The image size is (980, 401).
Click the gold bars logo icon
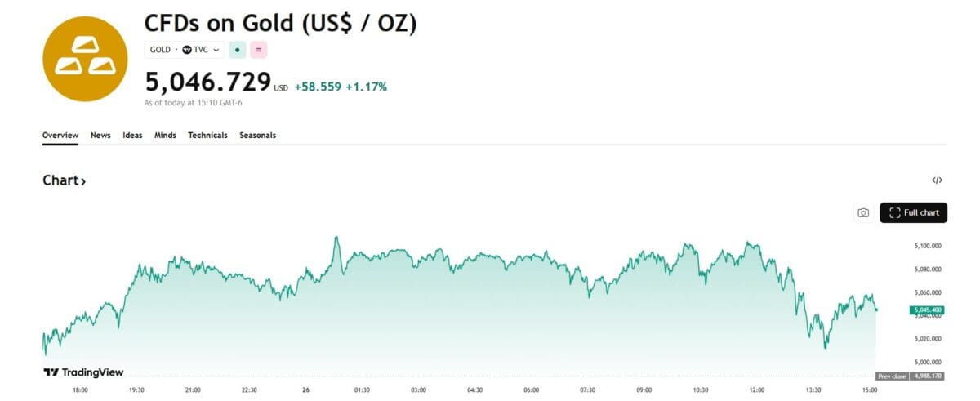(85, 59)
